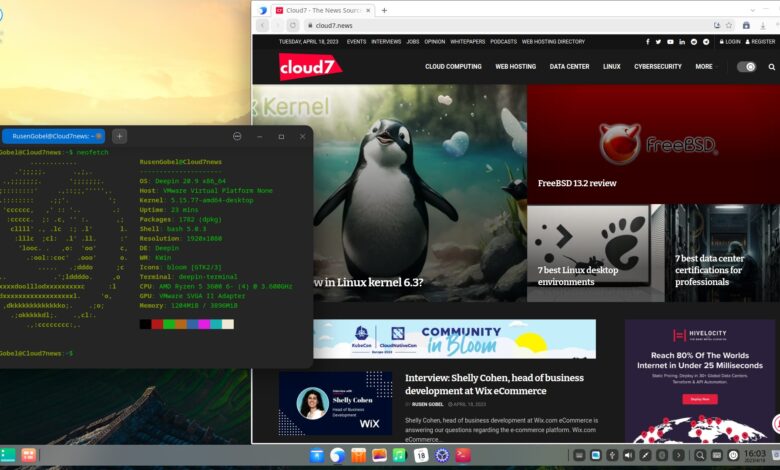780x470 pixels.
Task: Open the Music app in the dock
Action: (399, 455)
